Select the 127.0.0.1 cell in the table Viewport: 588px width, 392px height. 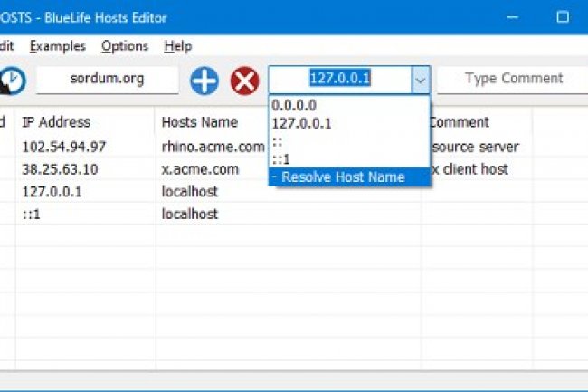(52, 192)
